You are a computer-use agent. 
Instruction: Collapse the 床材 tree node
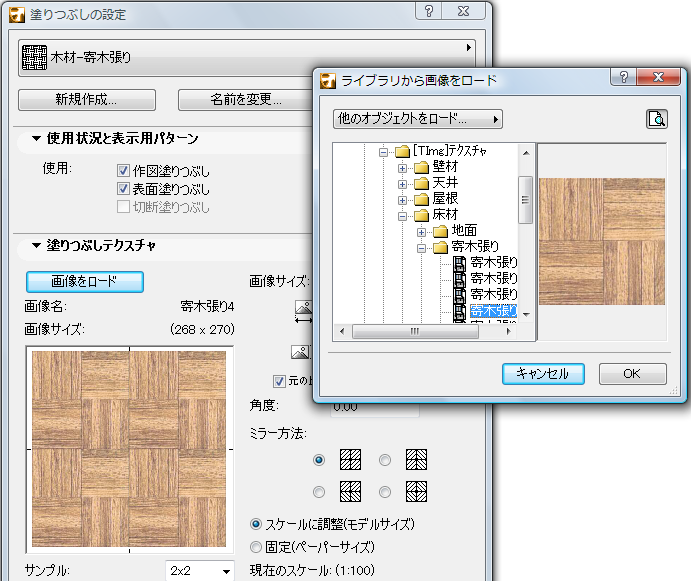(x=402, y=216)
